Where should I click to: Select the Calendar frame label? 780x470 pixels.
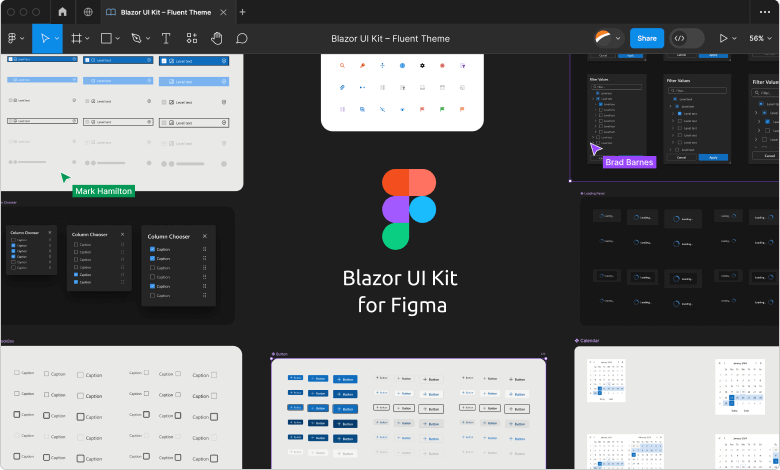point(589,341)
